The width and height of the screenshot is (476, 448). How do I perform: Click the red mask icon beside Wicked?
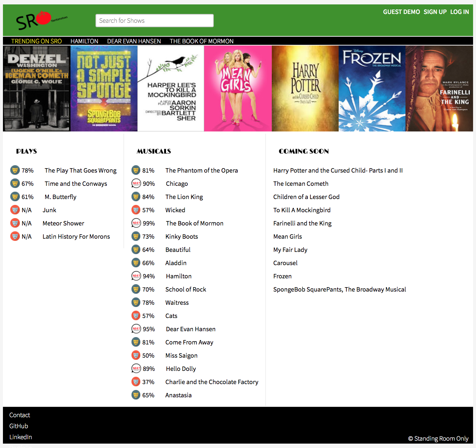136,210
